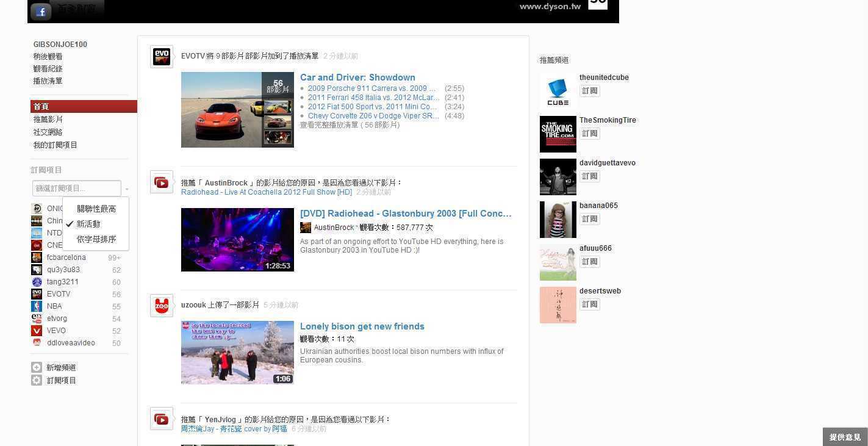Play the Radiohead Glastonbury 2003 thumbnail
Viewport: 868px width, 446px height.
point(237,240)
